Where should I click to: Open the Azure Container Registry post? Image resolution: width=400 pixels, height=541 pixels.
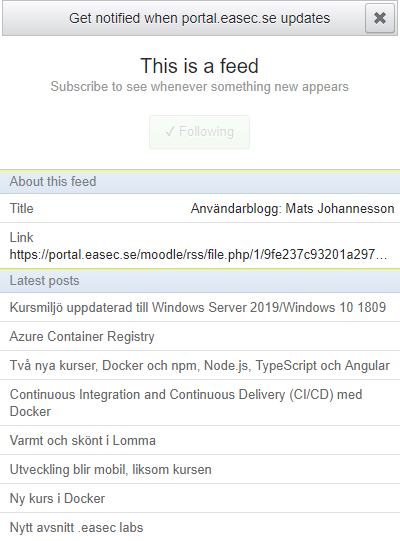pyautogui.click(x=200, y=336)
